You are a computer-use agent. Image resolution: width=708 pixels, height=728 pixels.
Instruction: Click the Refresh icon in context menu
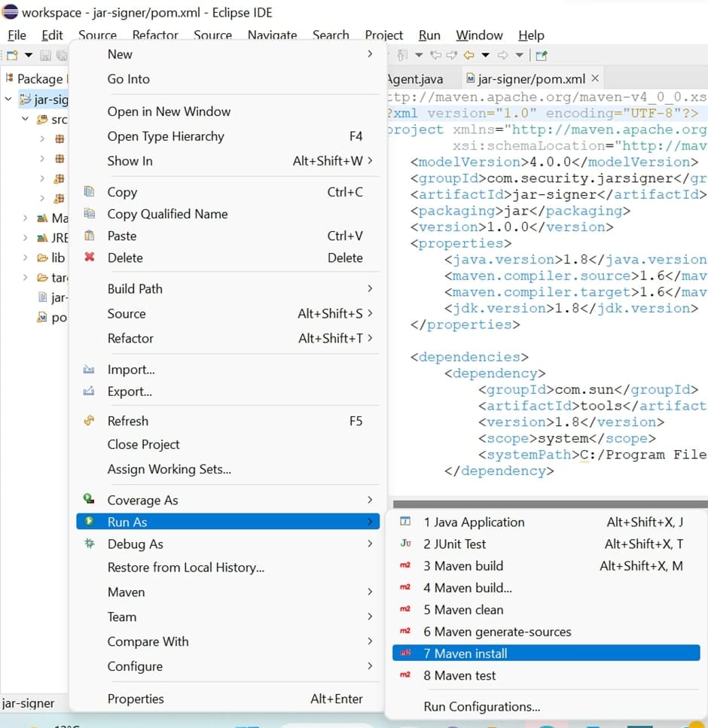coord(90,421)
